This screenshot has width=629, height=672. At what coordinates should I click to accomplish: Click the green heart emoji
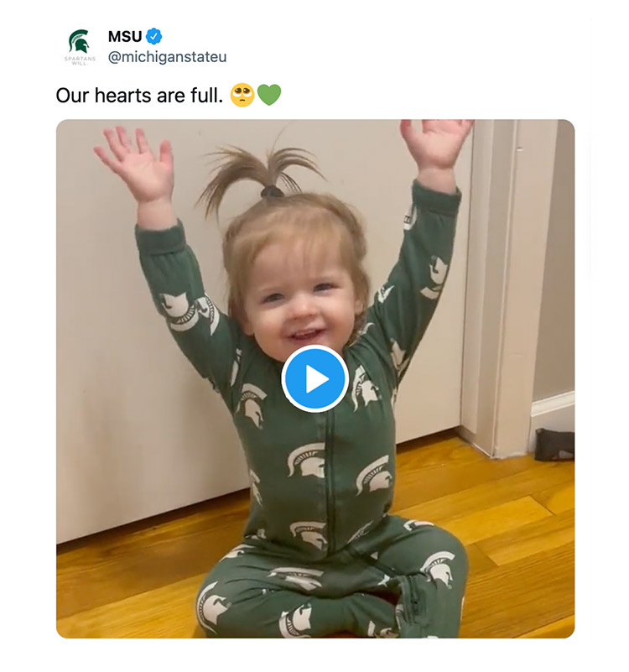click(x=268, y=96)
